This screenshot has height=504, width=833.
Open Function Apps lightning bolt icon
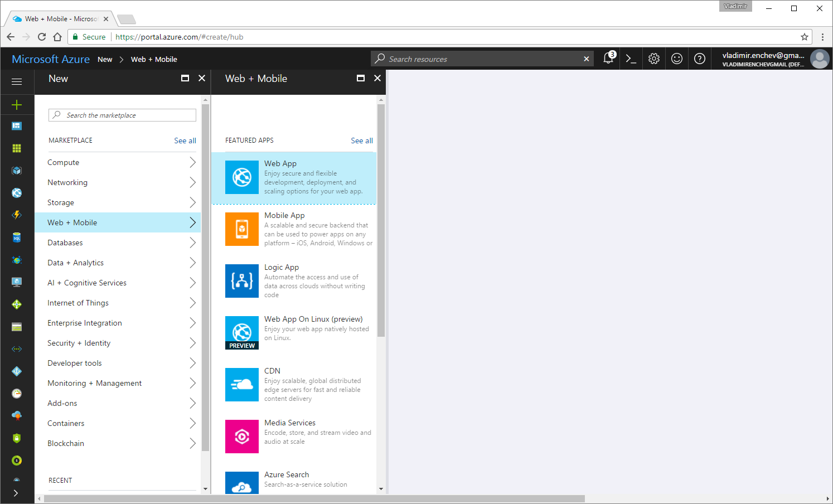pyautogui.click(x=17, y=215)
